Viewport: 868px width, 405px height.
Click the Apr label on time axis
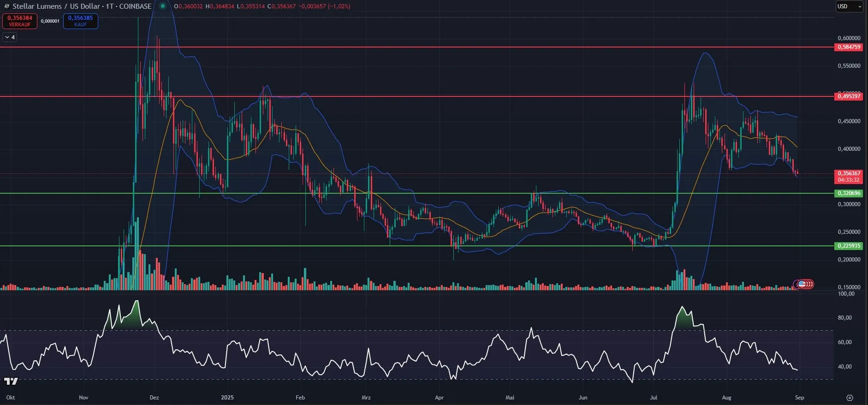[439, 398]
